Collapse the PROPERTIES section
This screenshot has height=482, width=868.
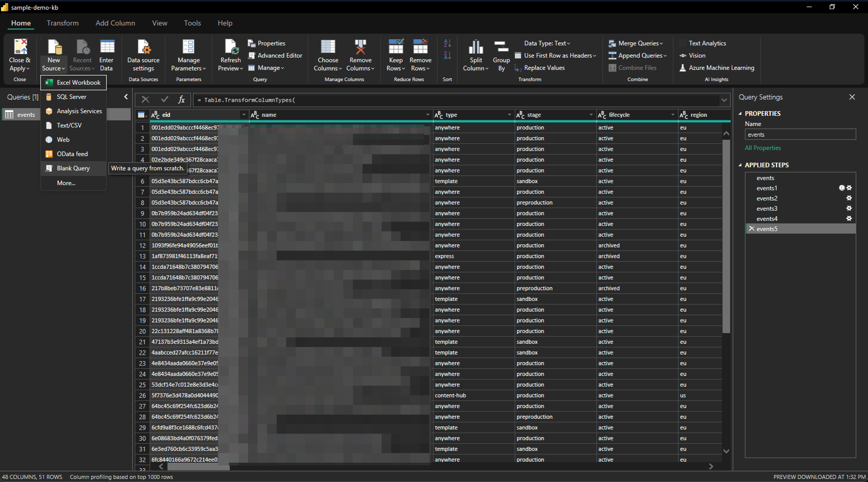pos(740,113)
